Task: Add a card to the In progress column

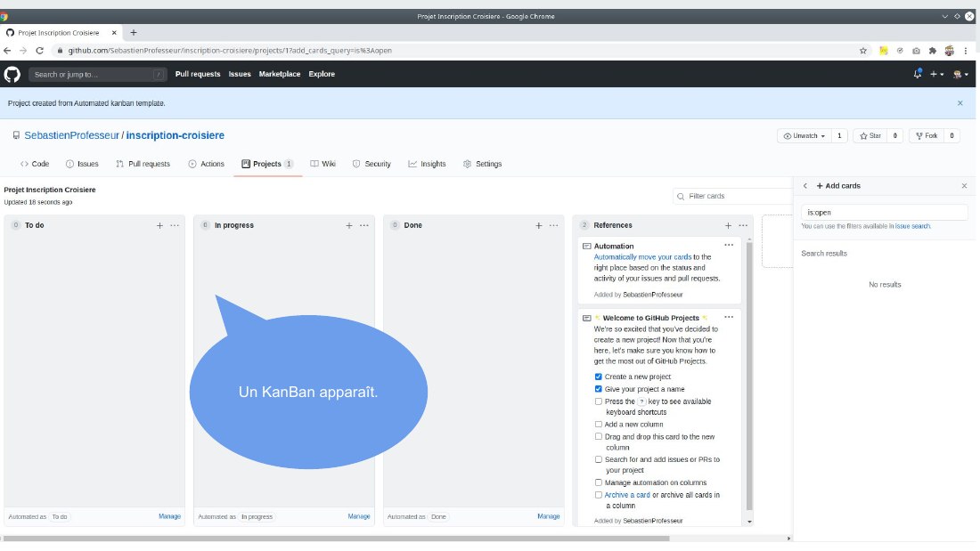Action: (348, 225)
